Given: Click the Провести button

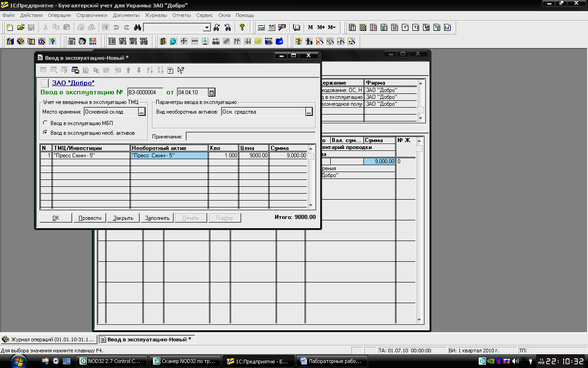Looking at the screenshot, I should coord(90,218).
